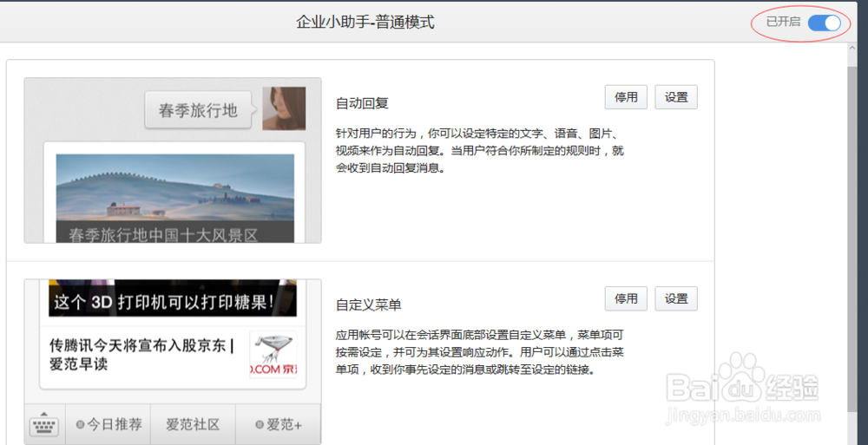868x445 pixels.
Task: Click the 春季旅行地 chat bubble
Action: click(198, 110)
